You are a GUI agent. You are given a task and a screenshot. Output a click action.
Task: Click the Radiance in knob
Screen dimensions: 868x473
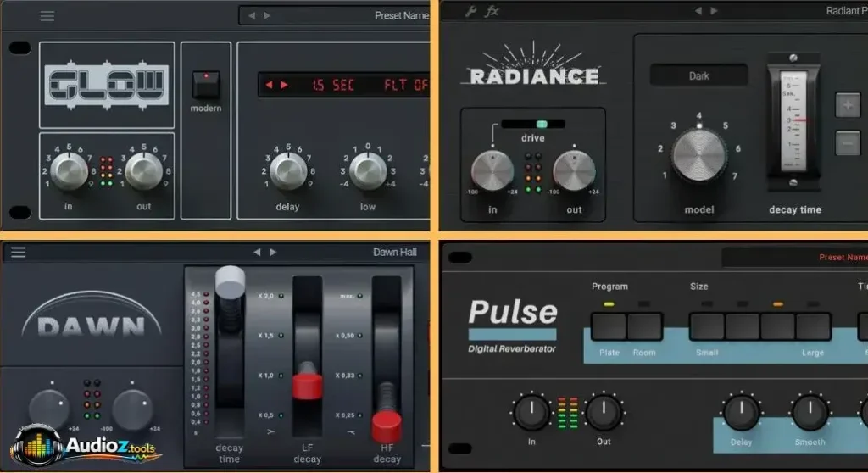(x=492, y=171)
